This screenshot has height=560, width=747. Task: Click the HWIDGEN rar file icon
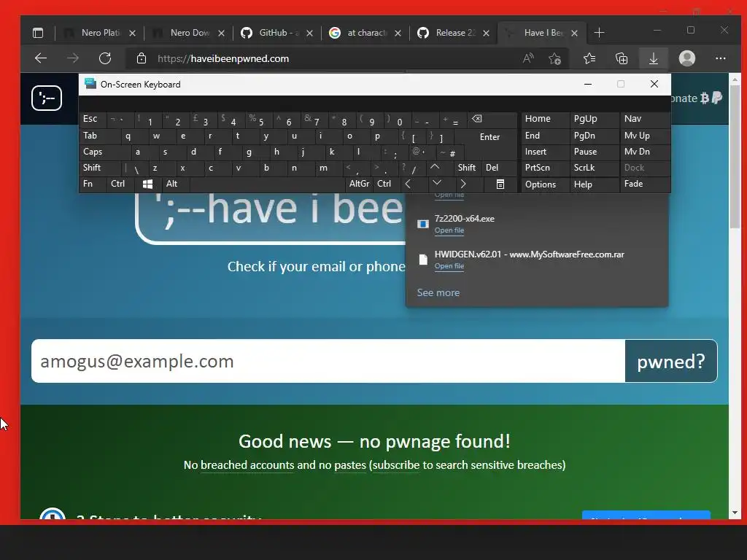pos(422,260)
